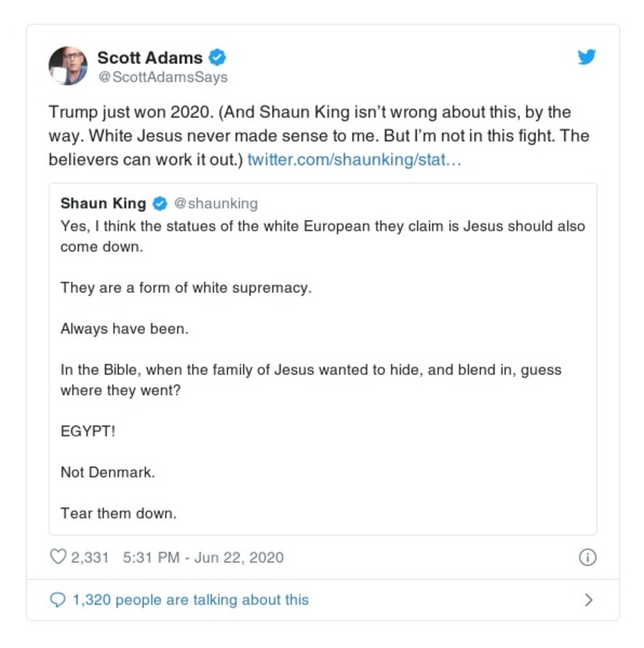Follow the '1,320 people are talking about this' link
Image resolution: width=644 pixels, height=648 pixels.
pyautogui.click(x=189, y=599)
